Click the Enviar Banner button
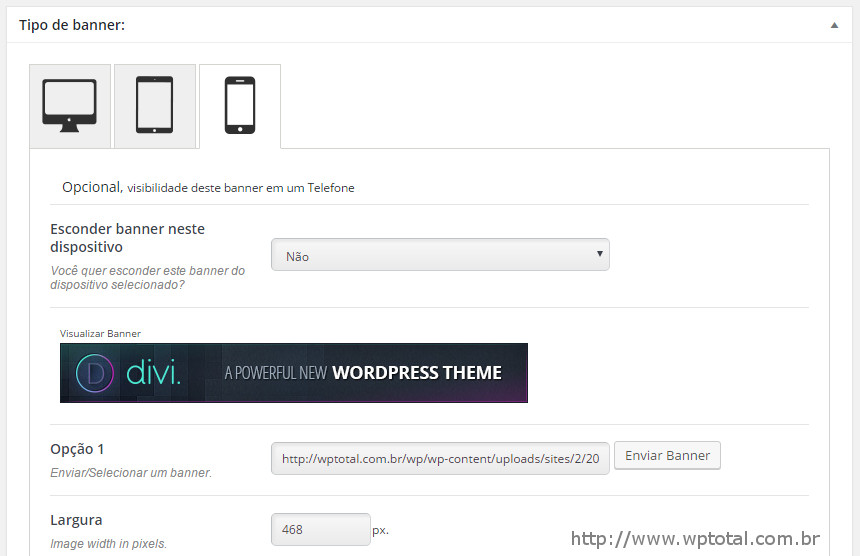 coord(667,456)
